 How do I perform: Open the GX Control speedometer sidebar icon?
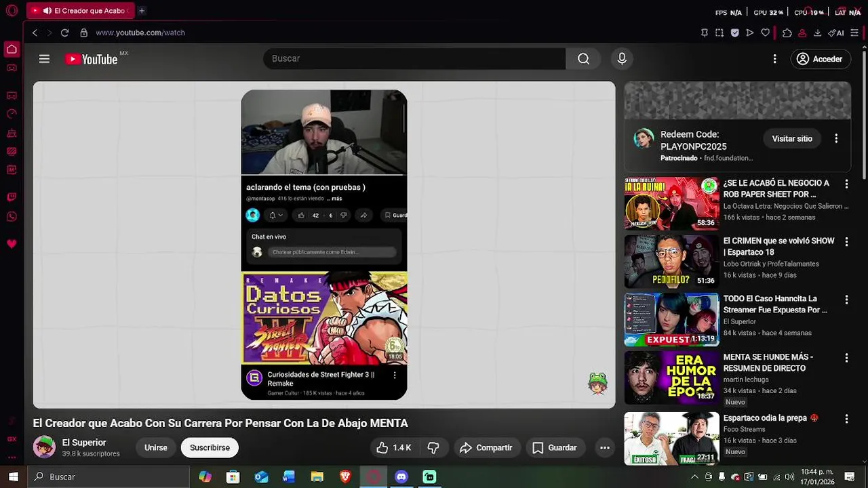click(x=12, y=114)
